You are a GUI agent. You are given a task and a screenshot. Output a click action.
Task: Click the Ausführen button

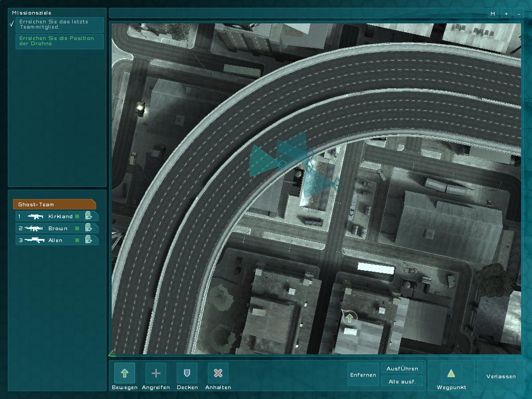[402, 368]
